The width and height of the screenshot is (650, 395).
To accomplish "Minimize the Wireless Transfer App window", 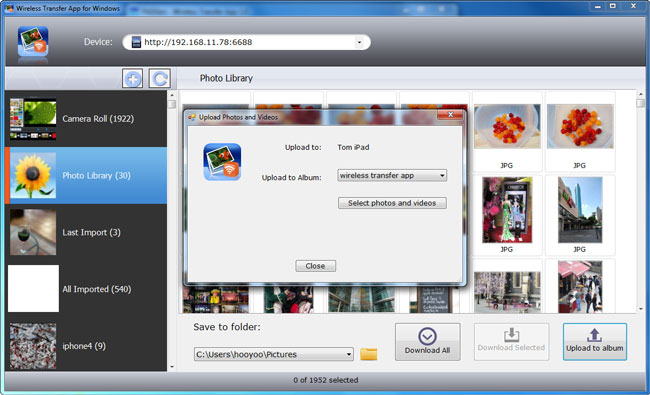I will [x=598, y=6].
